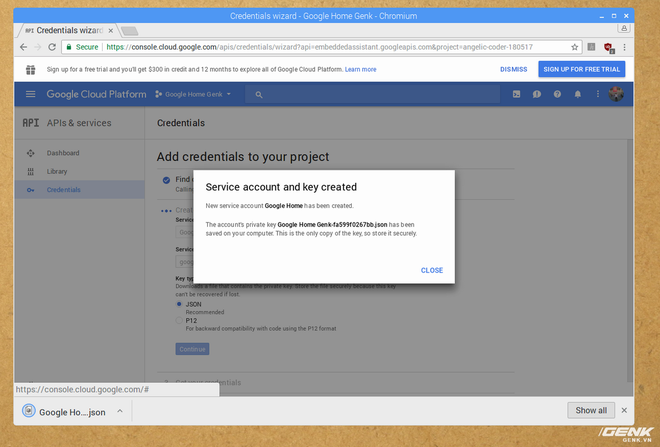The width and height of the screenshot is (660, 447).
Task: Click the downloaded JSON file icon
Action: click(29, 410)
